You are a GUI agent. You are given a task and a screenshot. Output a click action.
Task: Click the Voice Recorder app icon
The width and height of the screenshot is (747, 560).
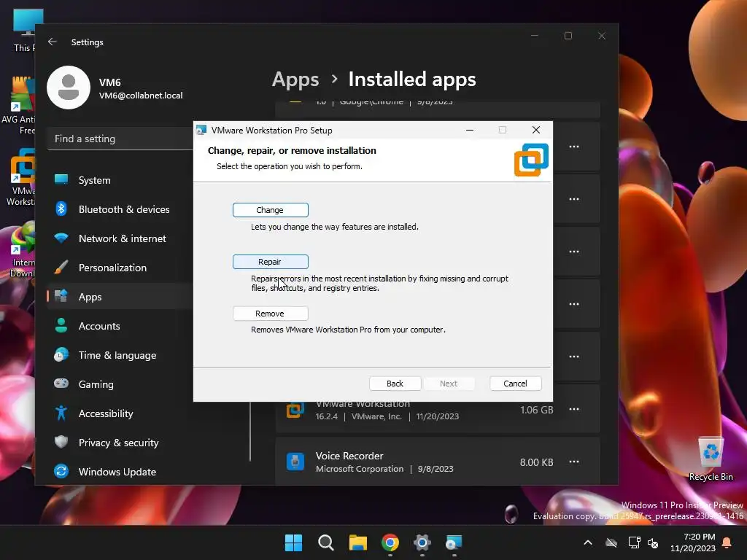[x=295, y=462]
